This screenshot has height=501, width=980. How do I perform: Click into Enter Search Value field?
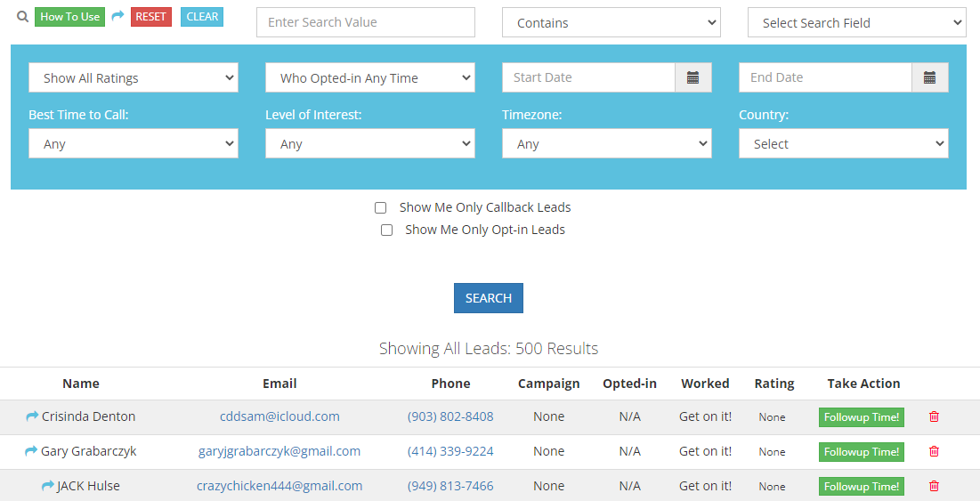pyautogui.click(x=366, y=22)
